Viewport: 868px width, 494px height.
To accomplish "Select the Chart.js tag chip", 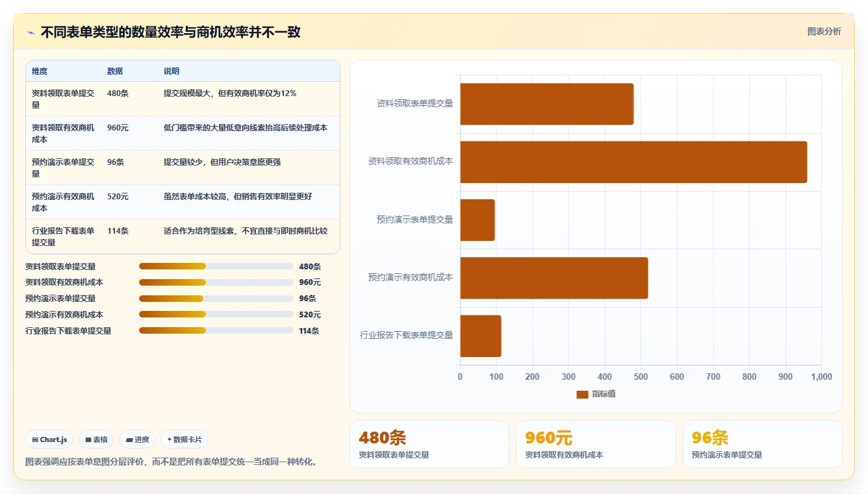I will tap(49, 439).
